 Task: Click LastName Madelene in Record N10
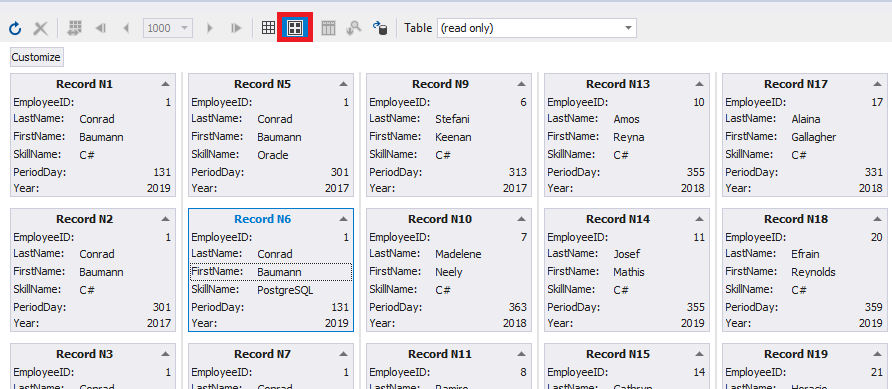458,254
